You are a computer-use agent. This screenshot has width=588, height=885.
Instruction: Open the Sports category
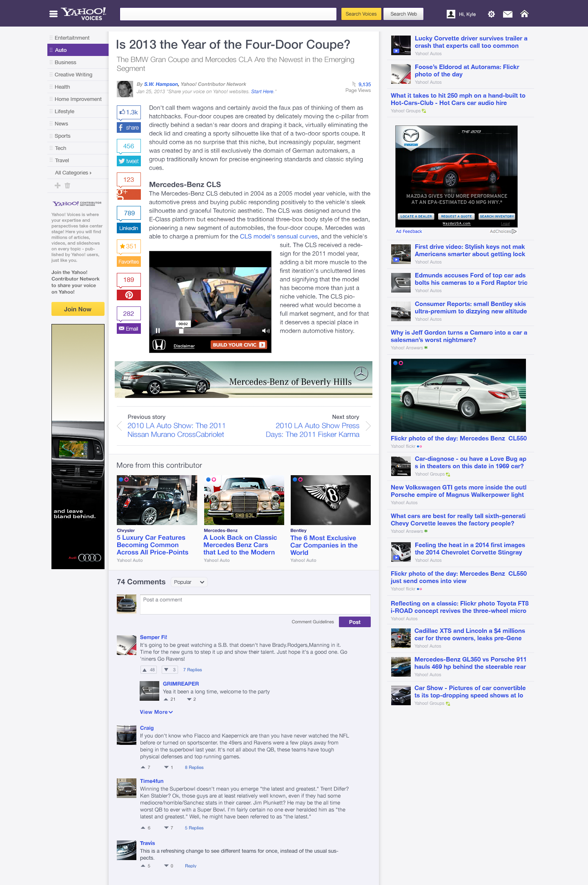click(x=62, y=136)
